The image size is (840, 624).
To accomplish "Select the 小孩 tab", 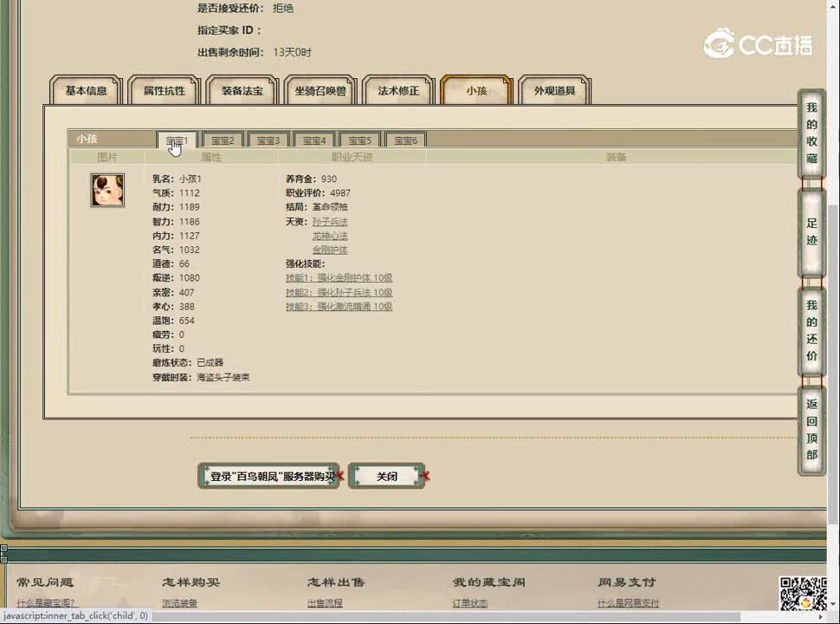I will [x=476, y=91].
